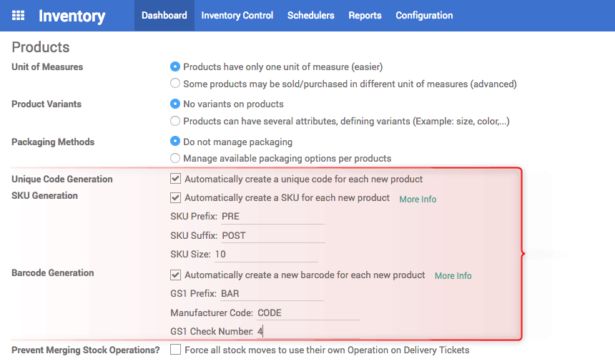
Task: Click the SKU Prefix input field
Action: pyautogui.click(x=272, y=217)
